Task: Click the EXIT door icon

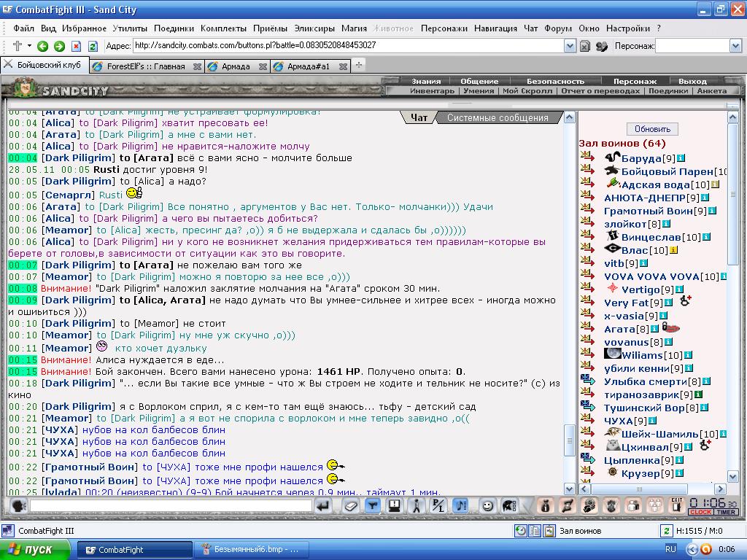Action: pyautogui.click(x=676, y=505)
